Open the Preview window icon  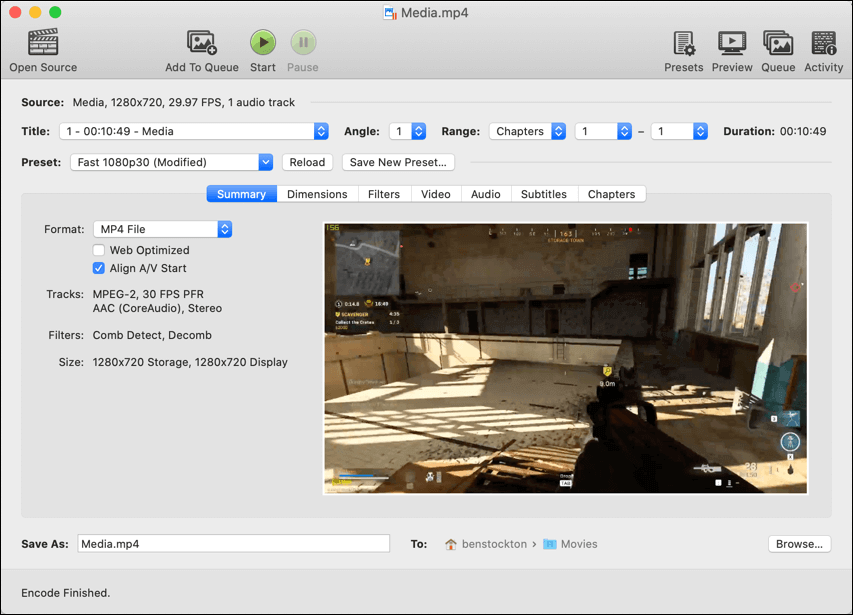coord(732,43)
